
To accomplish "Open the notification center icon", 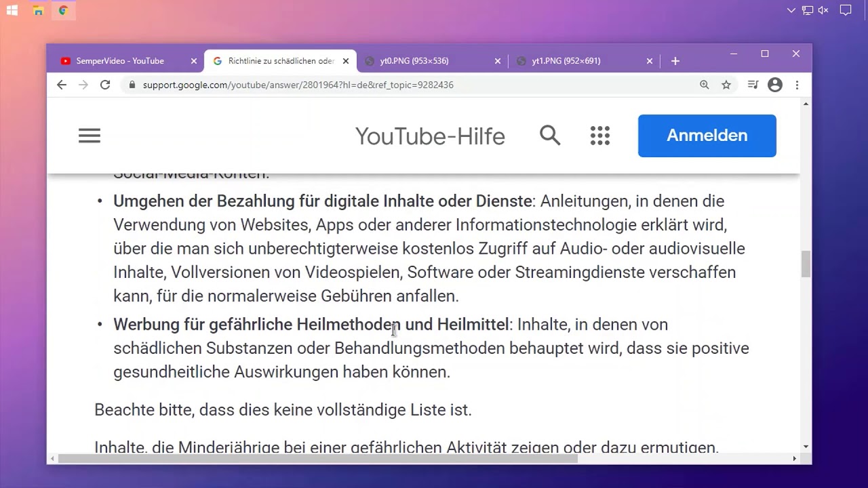I will pos(846,10).
